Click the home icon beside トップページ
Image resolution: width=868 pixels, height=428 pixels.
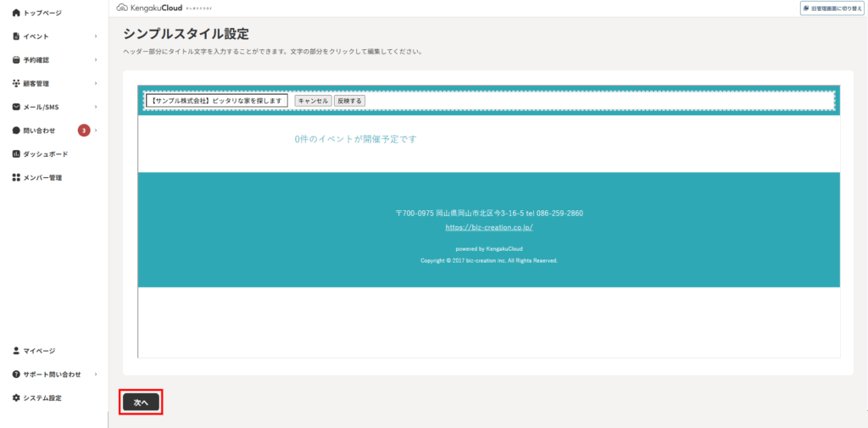point(16,12)
